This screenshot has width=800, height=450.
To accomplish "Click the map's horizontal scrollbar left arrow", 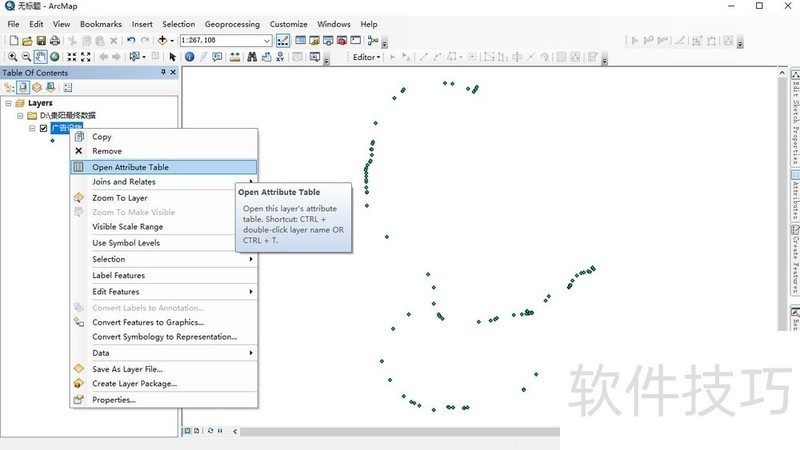I will point(235,431).
